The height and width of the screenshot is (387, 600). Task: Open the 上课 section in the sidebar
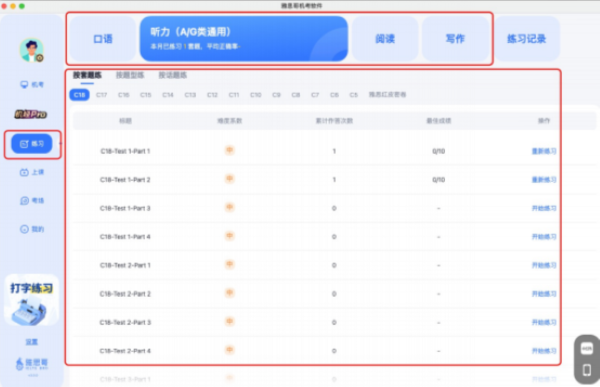pos(32,172)
